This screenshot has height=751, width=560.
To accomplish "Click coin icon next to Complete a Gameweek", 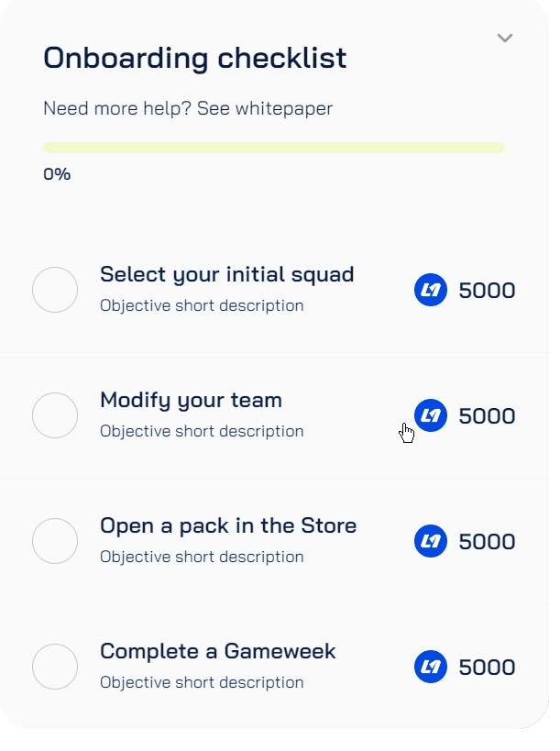I will [x=430, y=668].
